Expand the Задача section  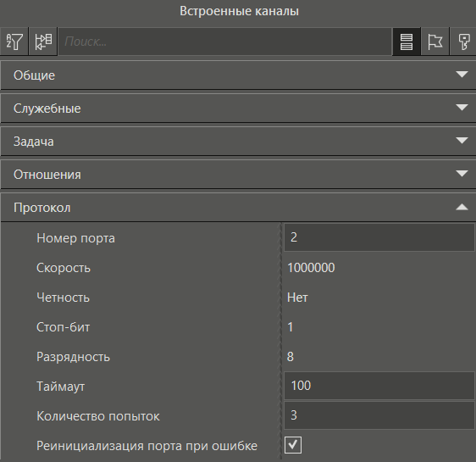point(462,141)
